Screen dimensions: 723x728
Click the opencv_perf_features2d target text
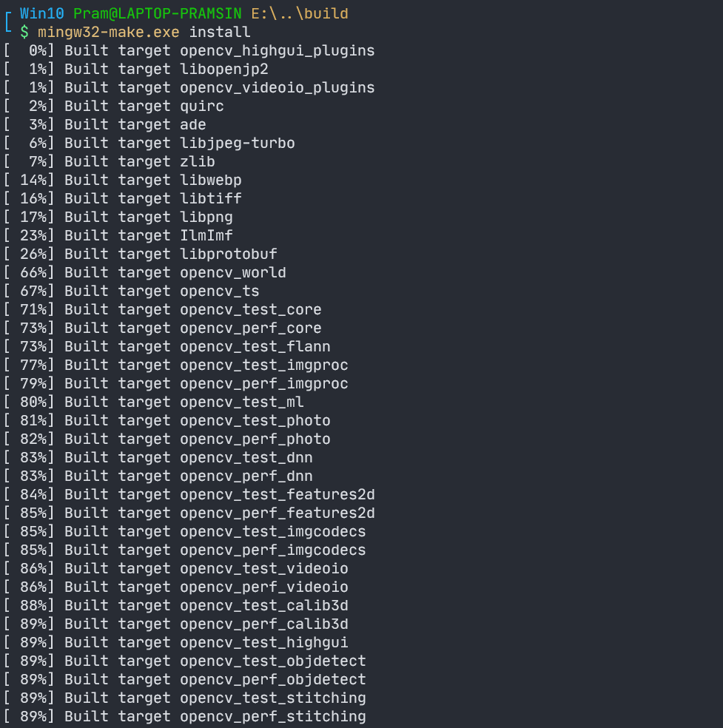pyautogui.click(x=278, y=513)
